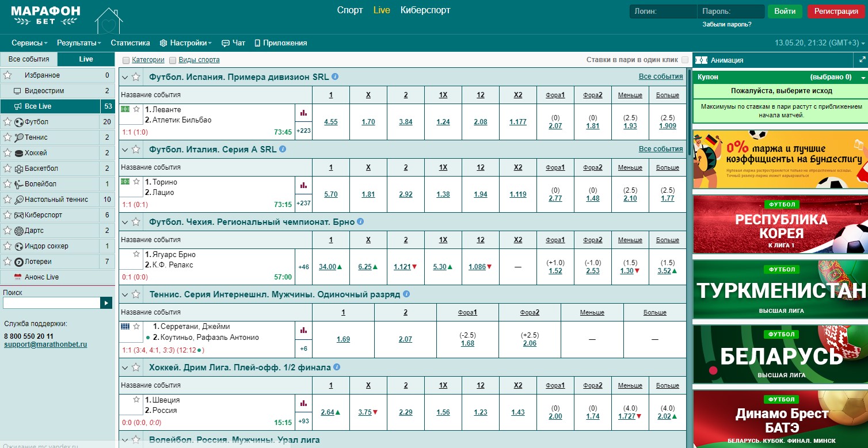This screenshot has height=448, width=868.
Task: Enable the Категории checkbox
Action: coord(126,60)
